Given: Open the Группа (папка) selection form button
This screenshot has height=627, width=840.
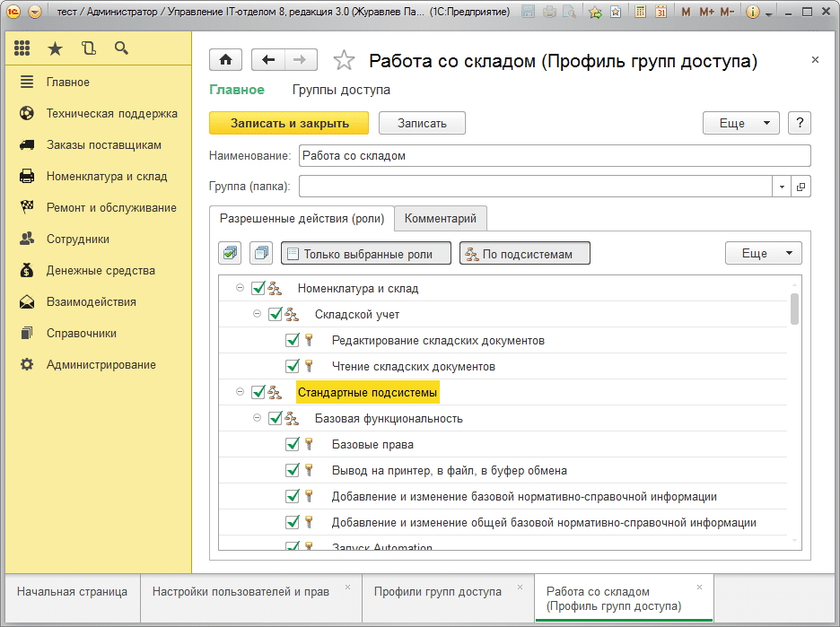Looking at the screenshot, I should click(x=801, y=187).
